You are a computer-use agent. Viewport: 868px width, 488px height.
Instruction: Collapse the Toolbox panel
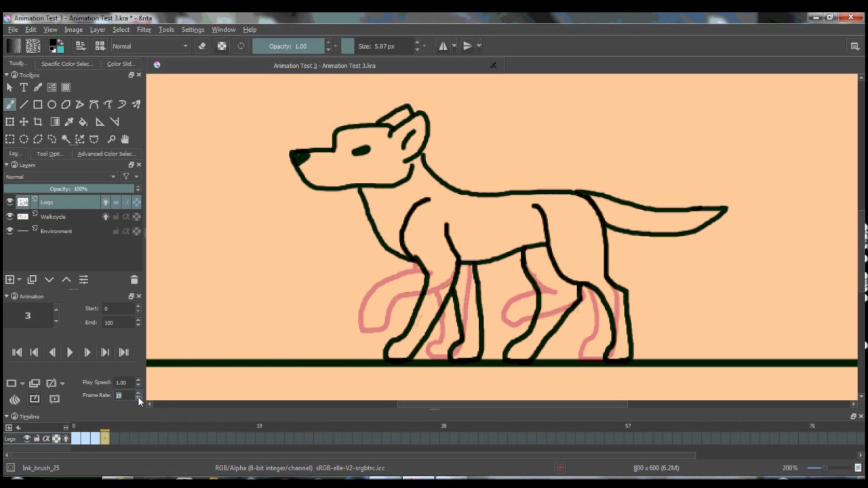pyautogui.click(x=7, y=75)
